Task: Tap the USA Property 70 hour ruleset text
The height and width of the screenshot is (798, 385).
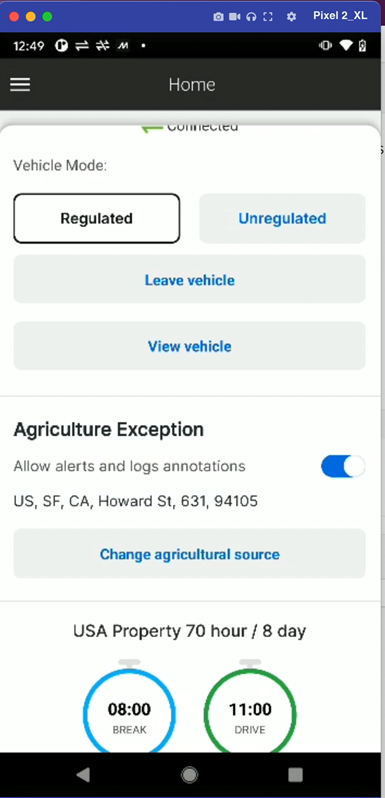Action: click(x=189, y=631)
